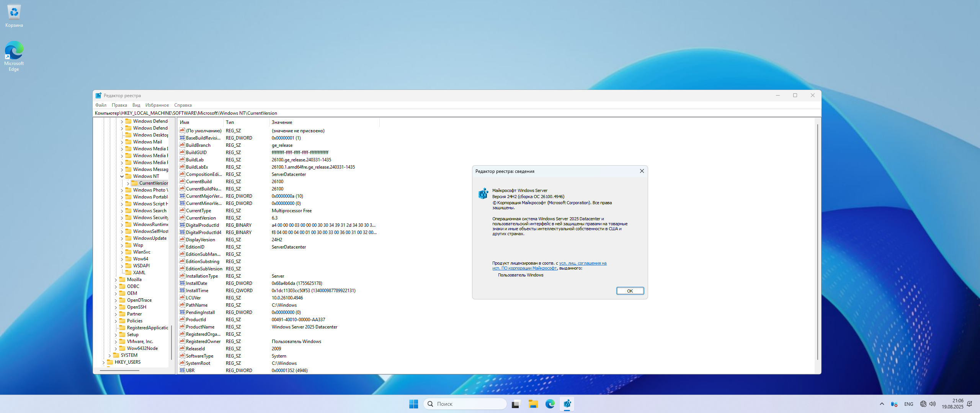Click the Windows logo in About dialog
Image resolution: width=980 pixels, height=413 pixels.
tap(483, 193)
